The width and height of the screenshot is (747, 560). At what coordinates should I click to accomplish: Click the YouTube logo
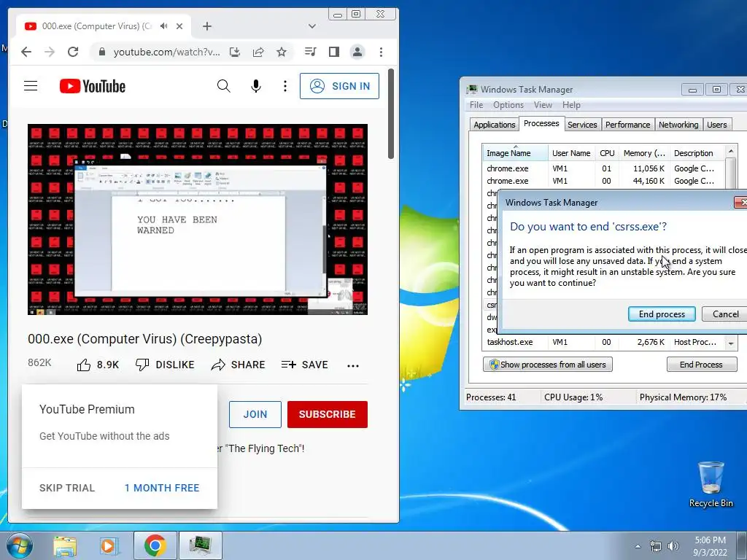pos(93,86)
